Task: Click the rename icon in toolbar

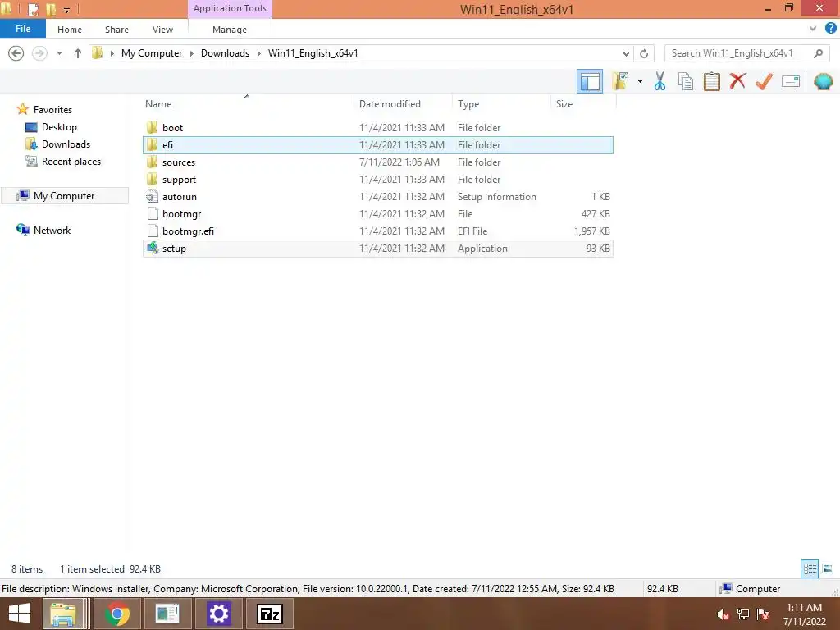Action: click(790, 81)
